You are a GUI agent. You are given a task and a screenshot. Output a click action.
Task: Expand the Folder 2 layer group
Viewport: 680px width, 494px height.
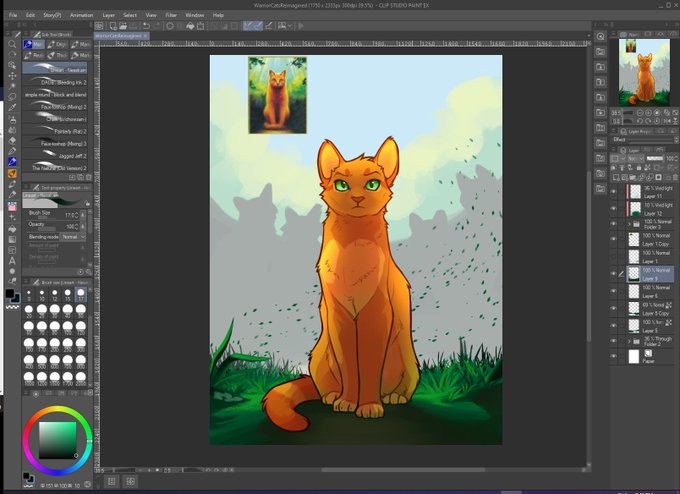629,341
